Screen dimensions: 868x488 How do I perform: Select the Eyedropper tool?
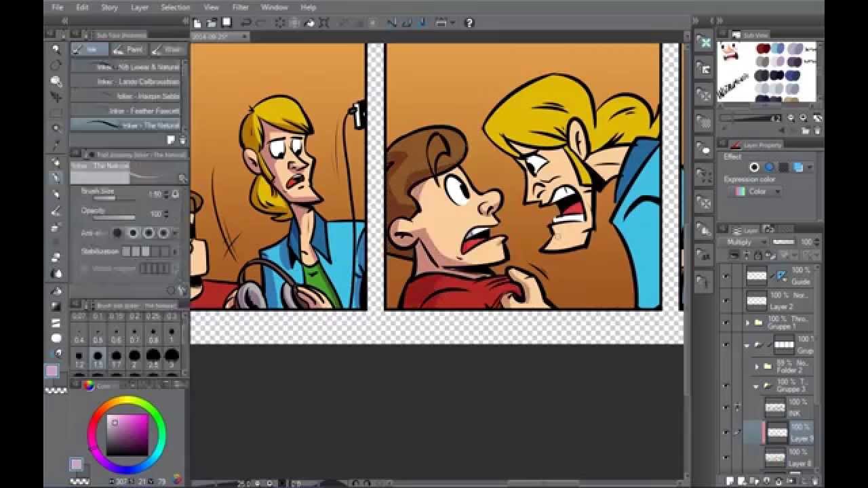(56, 146)
